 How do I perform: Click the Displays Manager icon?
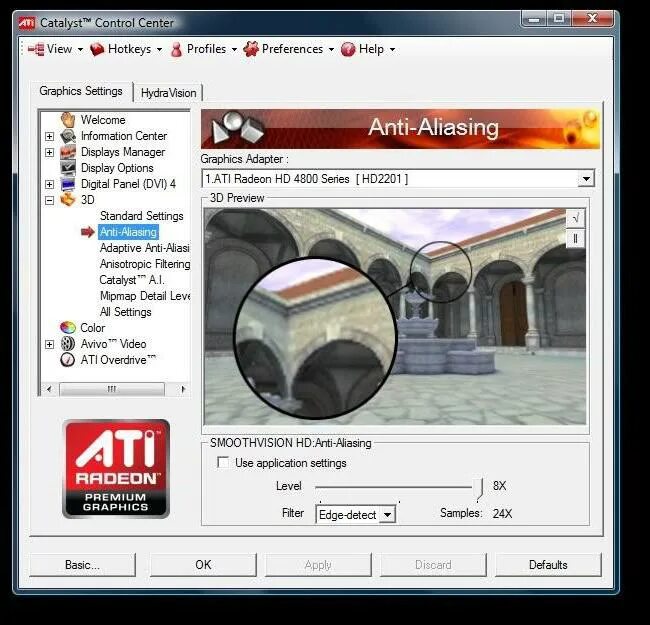coord(68,152)
